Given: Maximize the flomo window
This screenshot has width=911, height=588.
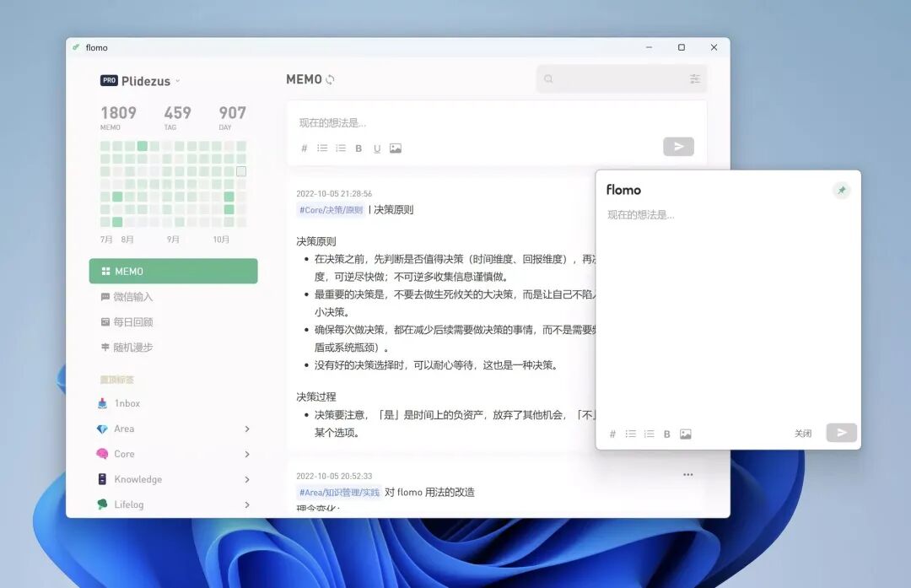Looking at the screenshot, I should click(682, 47).
